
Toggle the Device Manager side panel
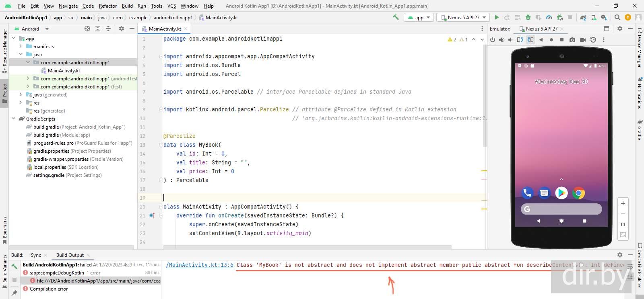[640, 50]
